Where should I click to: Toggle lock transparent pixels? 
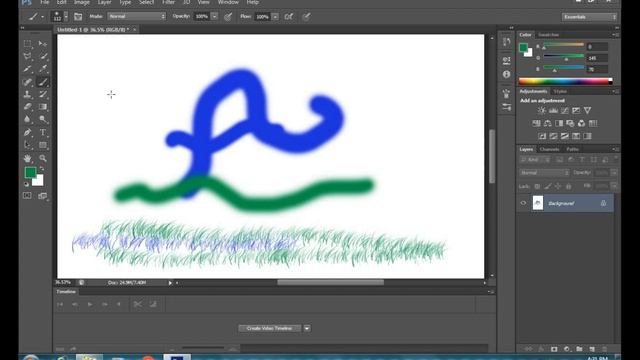click(537, 186)
